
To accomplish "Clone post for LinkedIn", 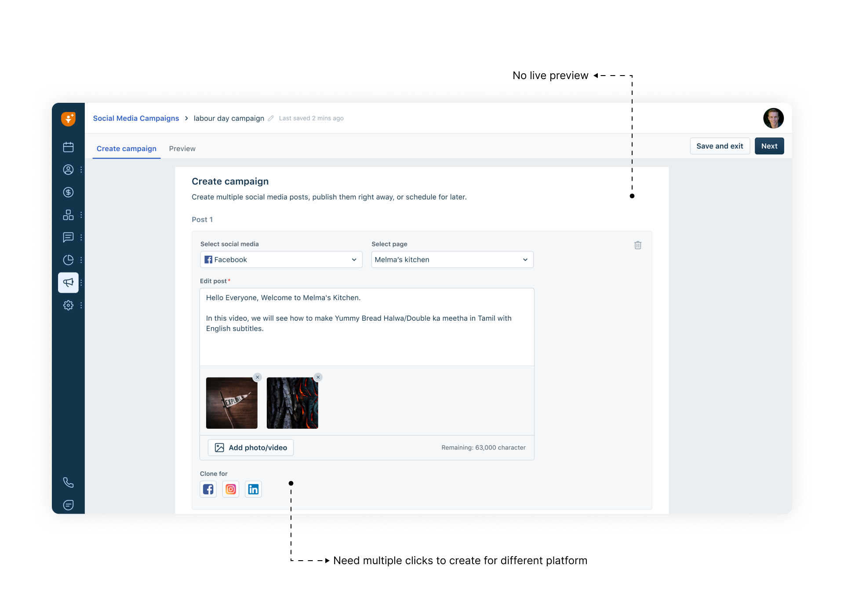I will pos(253,489).
